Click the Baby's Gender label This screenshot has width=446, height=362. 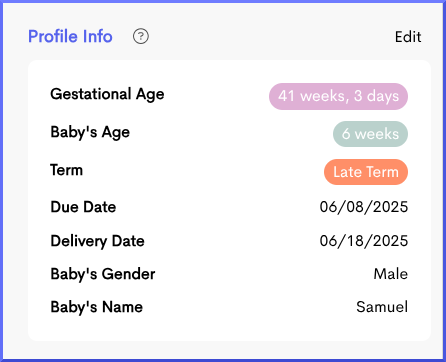click(x=103, y=274)
